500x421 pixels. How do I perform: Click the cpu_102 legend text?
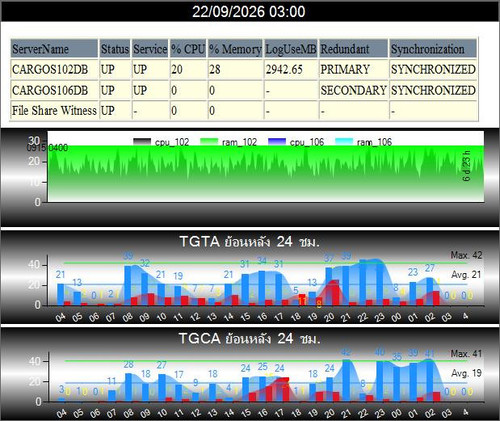point(172,142)
